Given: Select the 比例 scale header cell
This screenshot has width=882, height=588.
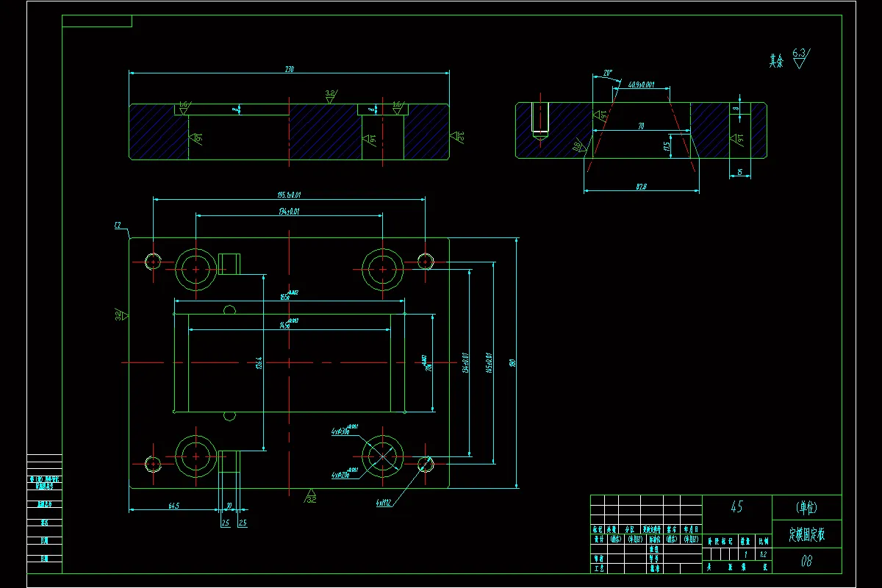Looking at the screenshot, I should pos(764,540).
